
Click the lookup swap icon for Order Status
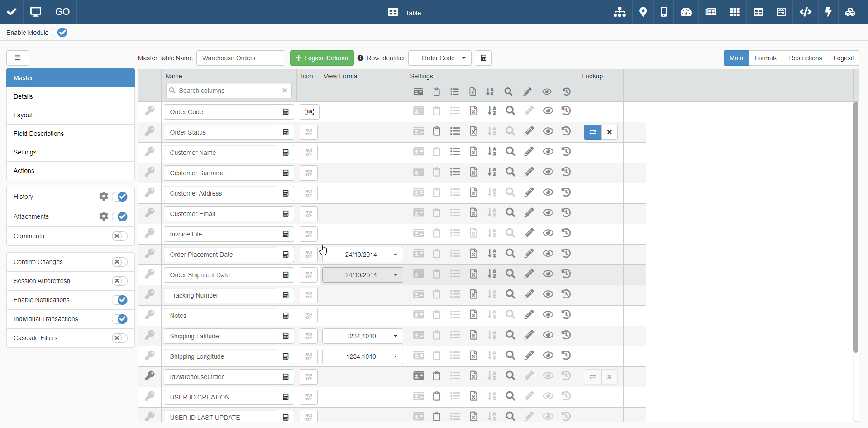[592, 132]
